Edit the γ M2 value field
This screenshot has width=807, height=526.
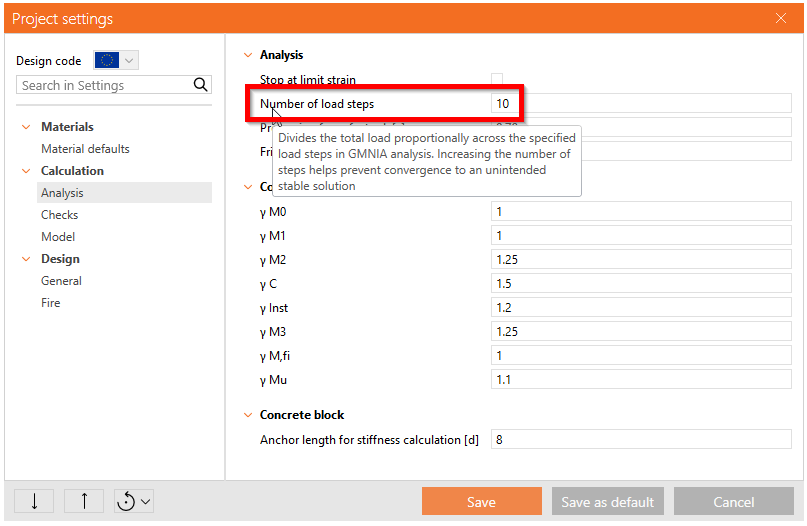point(641,259)
